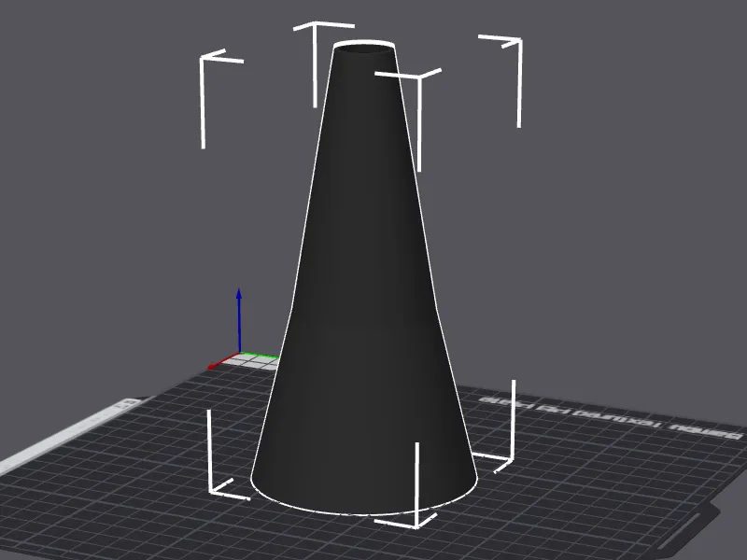Click the open top rim of the cone
Viewport: 747px width, 560px height.
coord(364,49)
